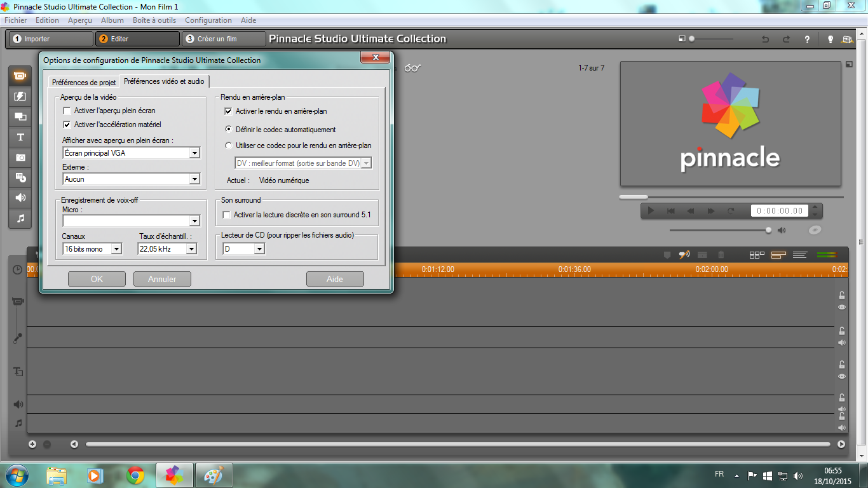This screenshot has width=868, height=488.
Task: Switch to Préférences de projet tab
Action: click(84, 83)
